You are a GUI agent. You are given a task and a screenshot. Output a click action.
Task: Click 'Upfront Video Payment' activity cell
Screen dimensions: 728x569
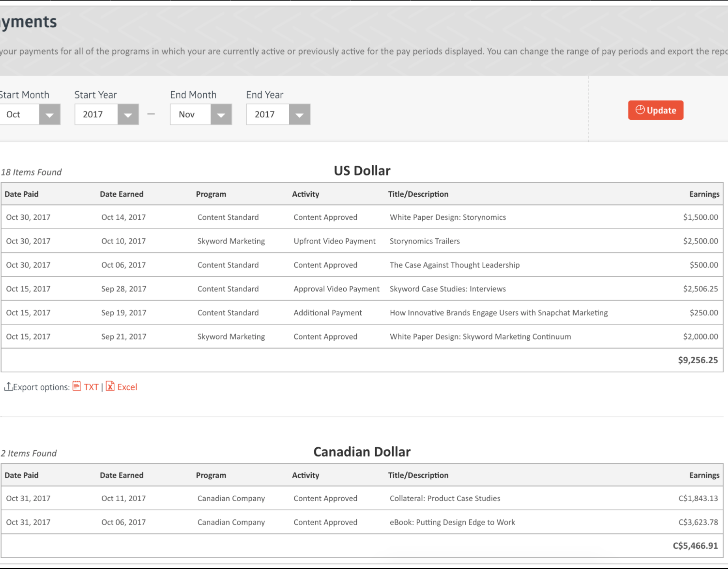tap(334, 241)
